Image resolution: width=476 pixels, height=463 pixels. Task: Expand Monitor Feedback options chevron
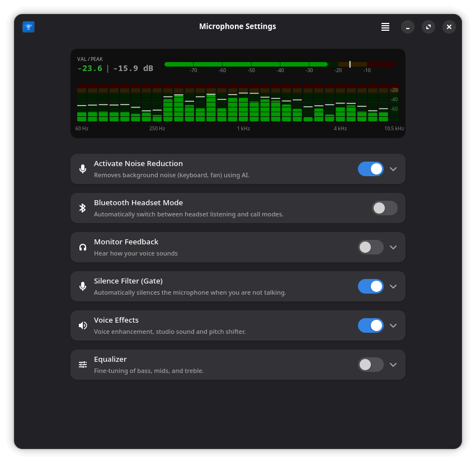393,247
